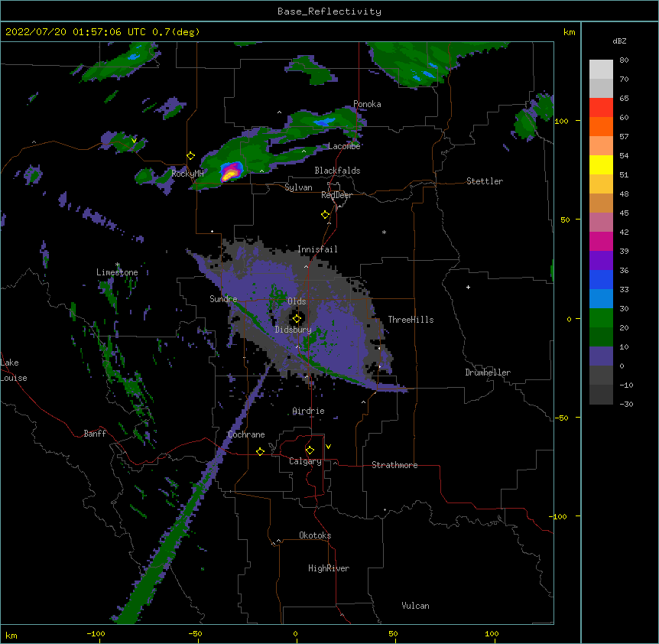Image resolution: width=659 pixels, height=644 pixels.
Task: Click the -50 tick on horizontal axis
Action: point(195,634)
